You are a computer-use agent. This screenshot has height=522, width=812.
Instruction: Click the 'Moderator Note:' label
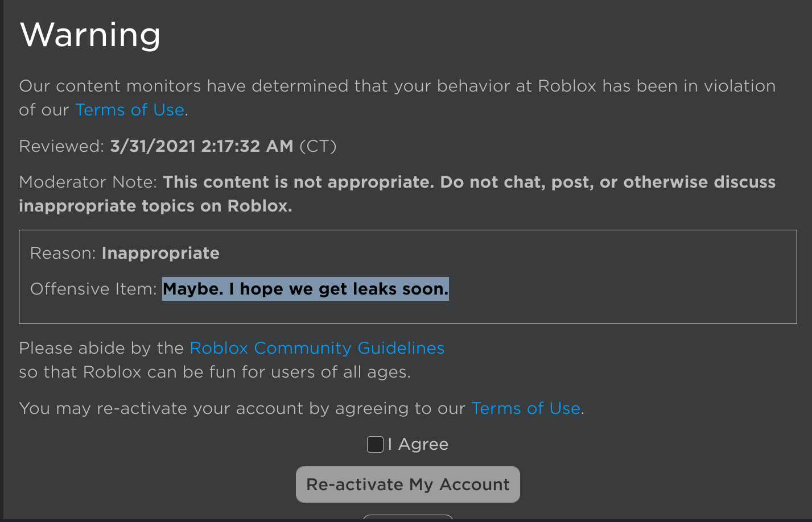pos(88,182)
